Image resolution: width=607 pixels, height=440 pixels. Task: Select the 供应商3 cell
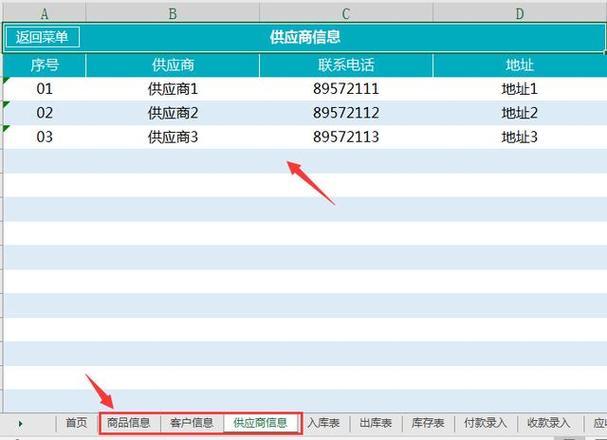pos(173,137)
